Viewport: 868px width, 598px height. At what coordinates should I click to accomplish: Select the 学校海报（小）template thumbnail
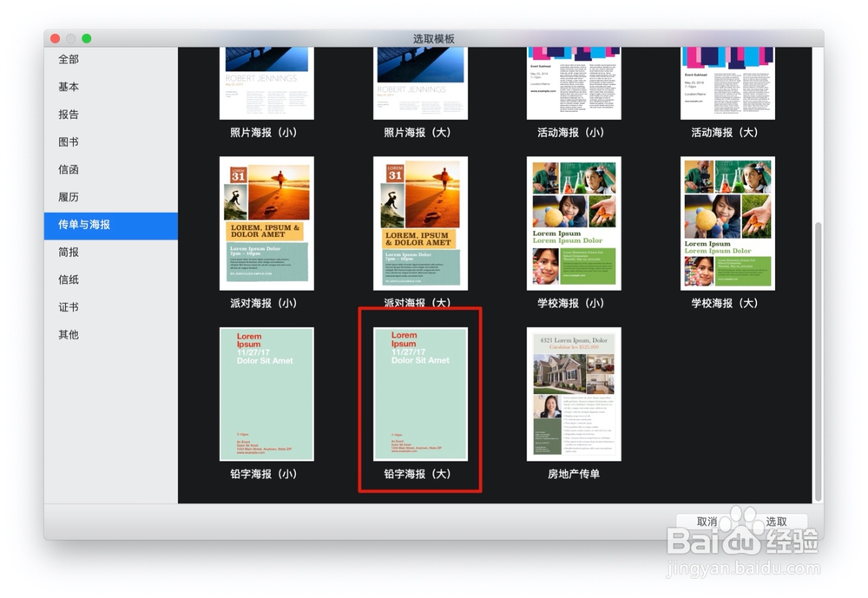pos(574,223)
